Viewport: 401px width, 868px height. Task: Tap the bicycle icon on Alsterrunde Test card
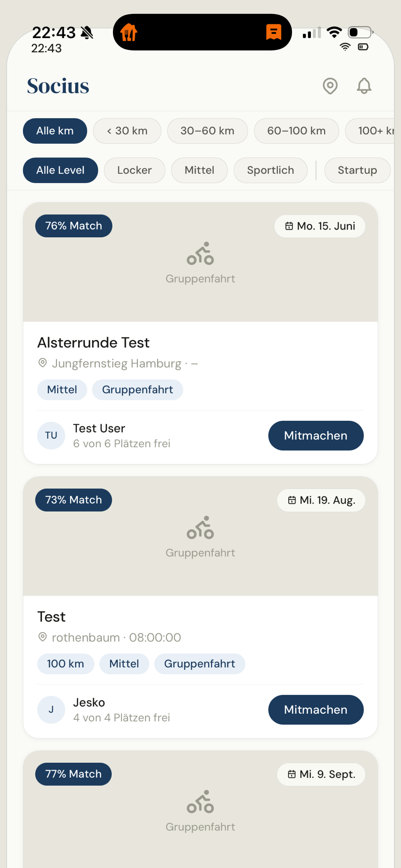point(200,253)
